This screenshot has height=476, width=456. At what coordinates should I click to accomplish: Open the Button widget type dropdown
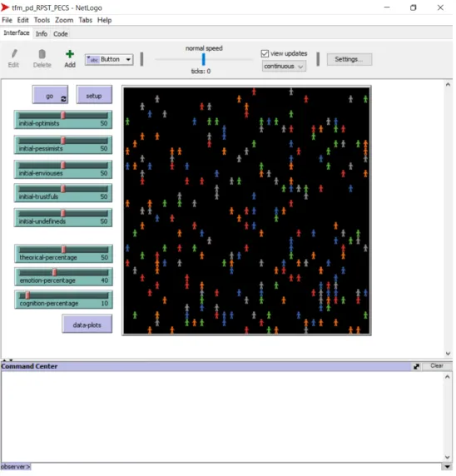click(x=109, y=60)
